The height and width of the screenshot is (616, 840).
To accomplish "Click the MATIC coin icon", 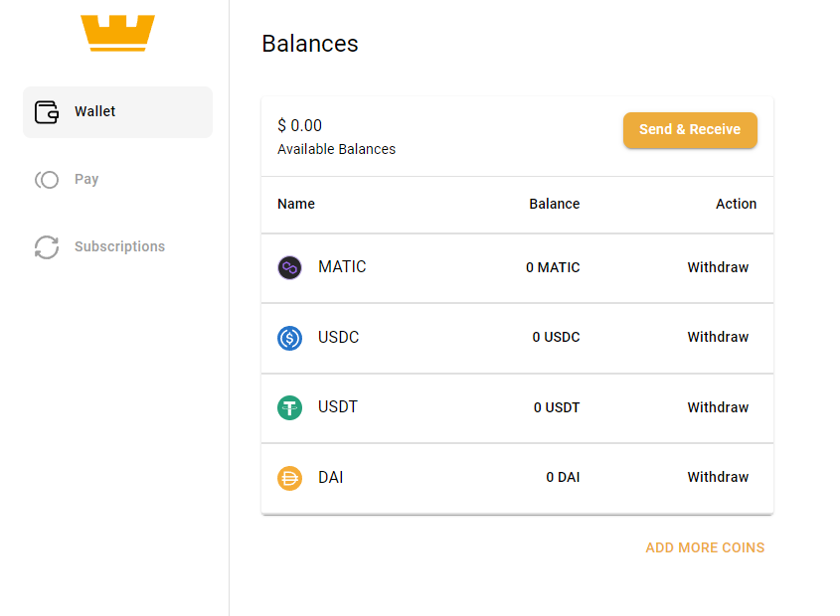I will tap(289, 267).
